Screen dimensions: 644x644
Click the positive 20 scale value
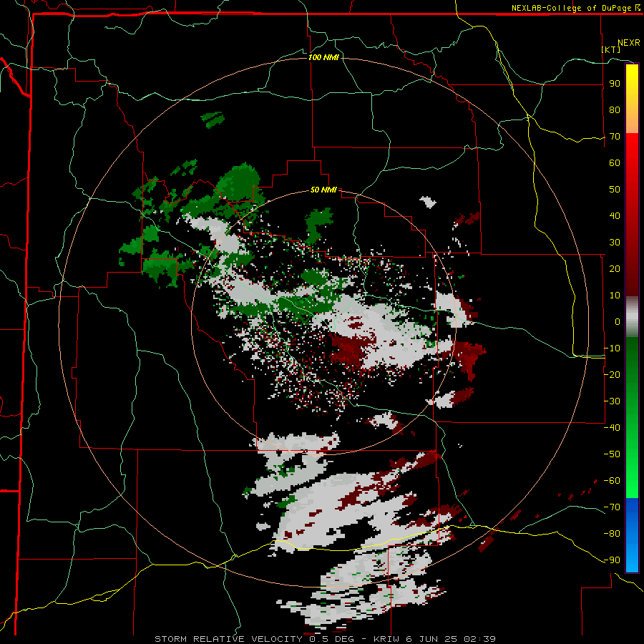615,269
